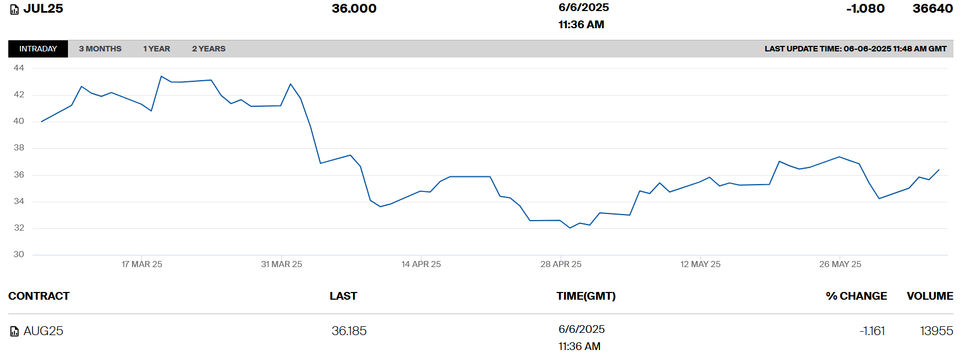Select the 28 APR 25 axis date
Image resolution: width=980 pixels, height=355 pixels.
coord(561,264)
